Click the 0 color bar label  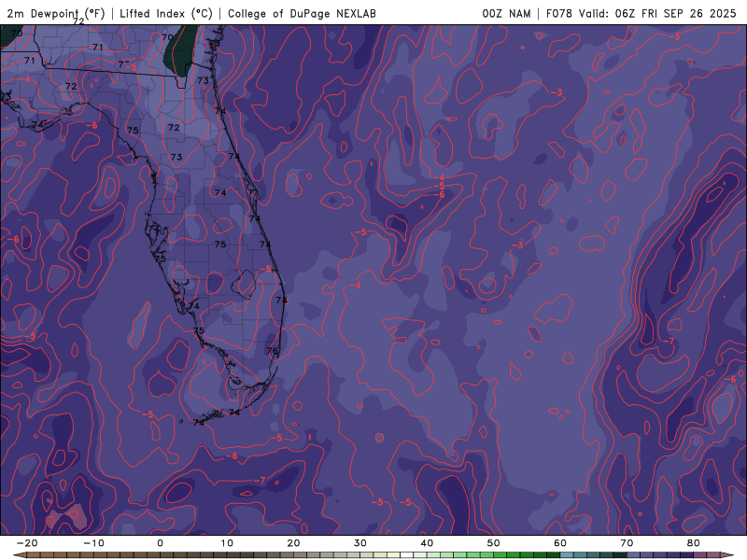160,543
